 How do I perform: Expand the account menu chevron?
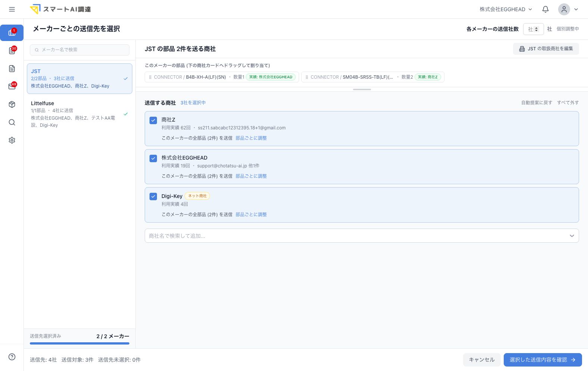click(576, 9)
